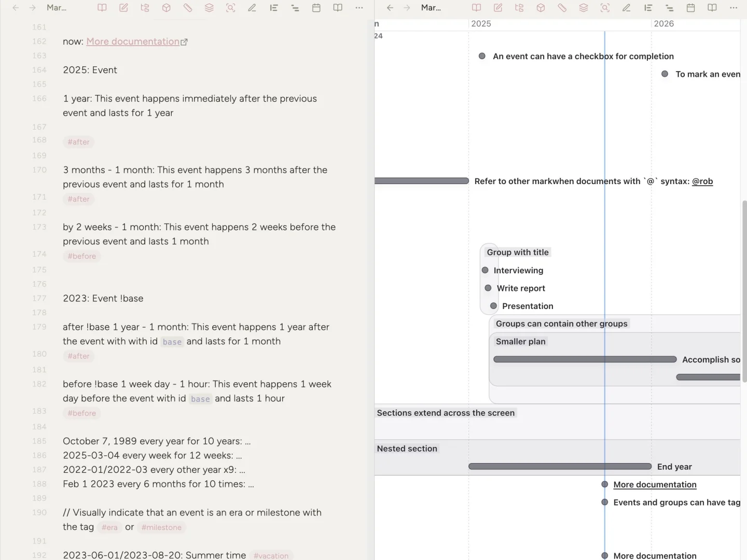Open the 'More documentation' link on editor line 162
This screenshot has height=560, width=747.
(137, 41)
